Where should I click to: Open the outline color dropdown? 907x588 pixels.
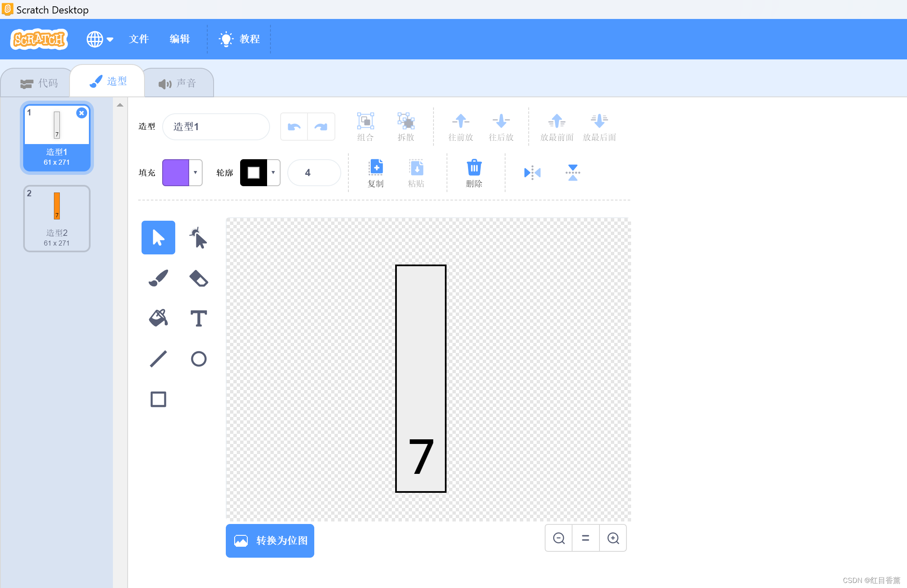(x=273, y=173)
